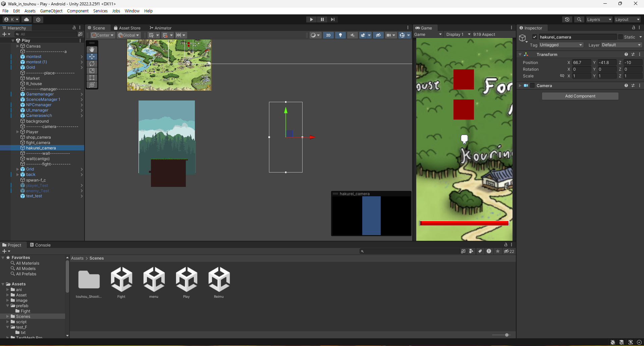Screen dimensions: 644x346
Task: Open the Layer Default dropdown in Inspector
Action: coord(621,45)
